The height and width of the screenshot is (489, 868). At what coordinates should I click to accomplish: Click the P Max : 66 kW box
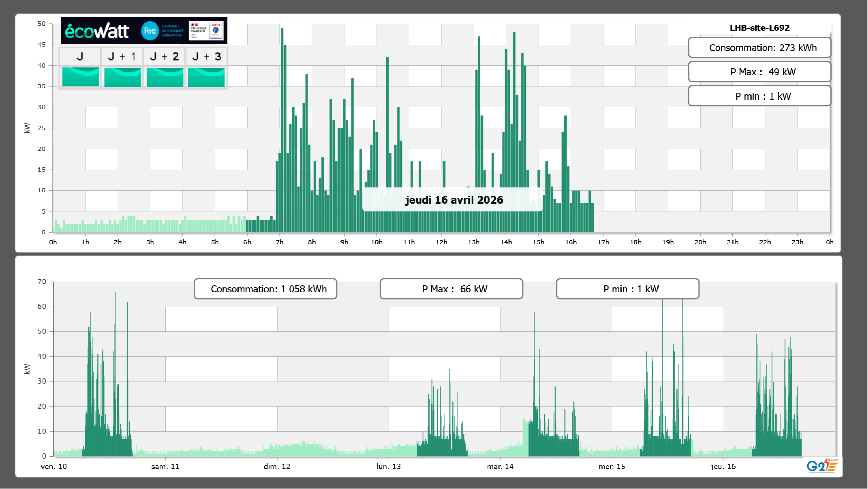pyautogui.click(x=451, y=289)
